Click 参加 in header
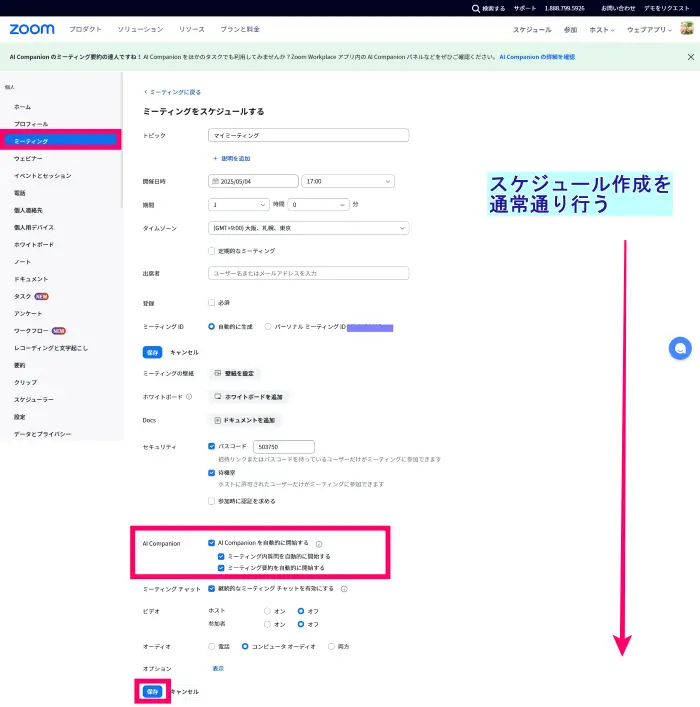Screen dimensions: 700x707 click(x=571, y=30)
